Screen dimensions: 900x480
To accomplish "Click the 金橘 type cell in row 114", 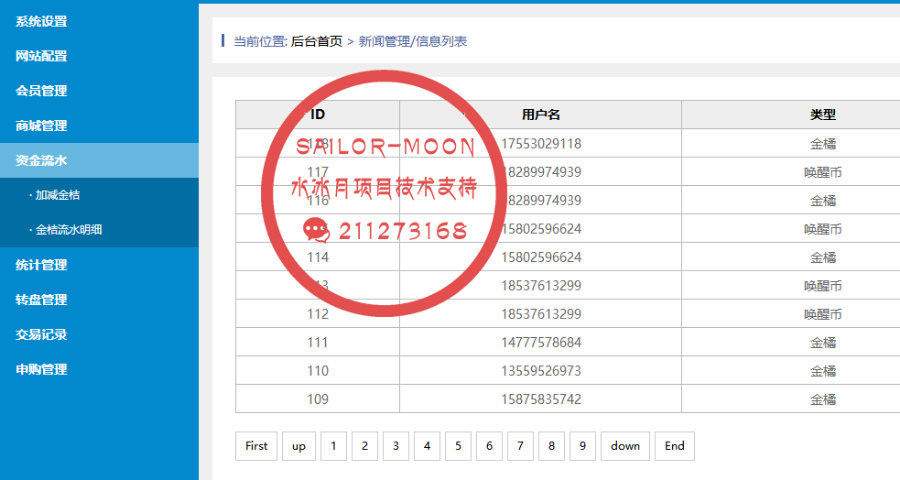I will (x=823, y=257).
